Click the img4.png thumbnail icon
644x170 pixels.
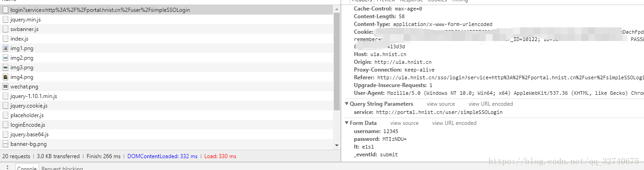(5, 77)
